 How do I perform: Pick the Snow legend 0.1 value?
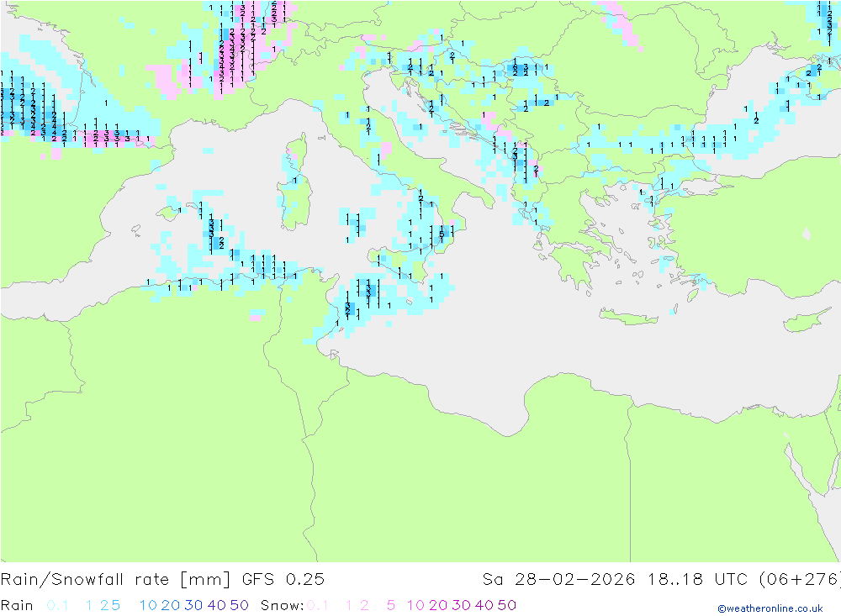[318, 605]
